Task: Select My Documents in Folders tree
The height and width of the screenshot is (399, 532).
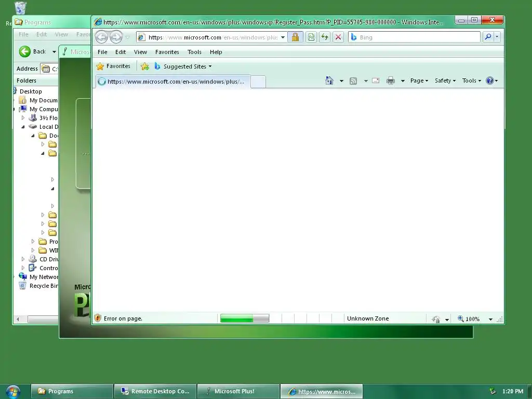Action: click(x=44, y=100)
